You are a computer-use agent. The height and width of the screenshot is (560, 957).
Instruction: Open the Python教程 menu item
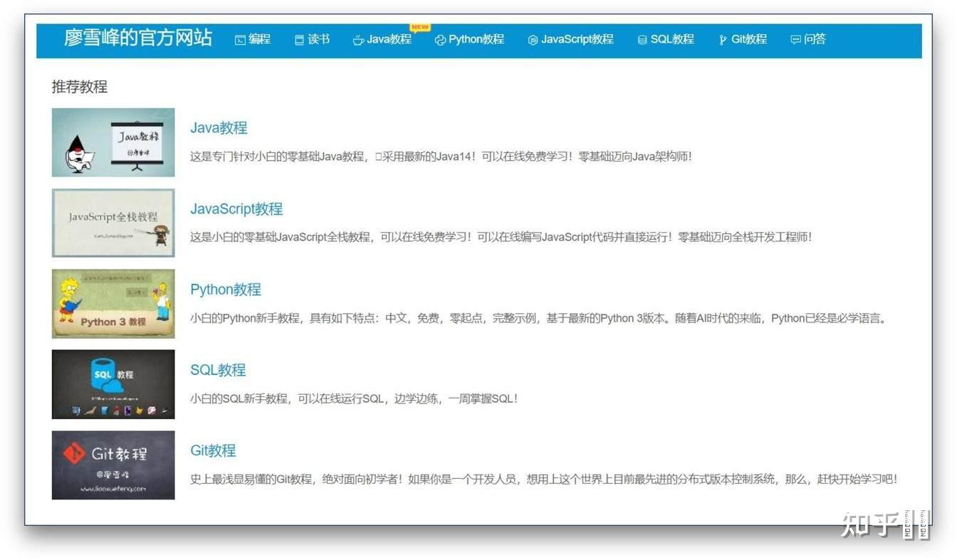pos(475,39)
